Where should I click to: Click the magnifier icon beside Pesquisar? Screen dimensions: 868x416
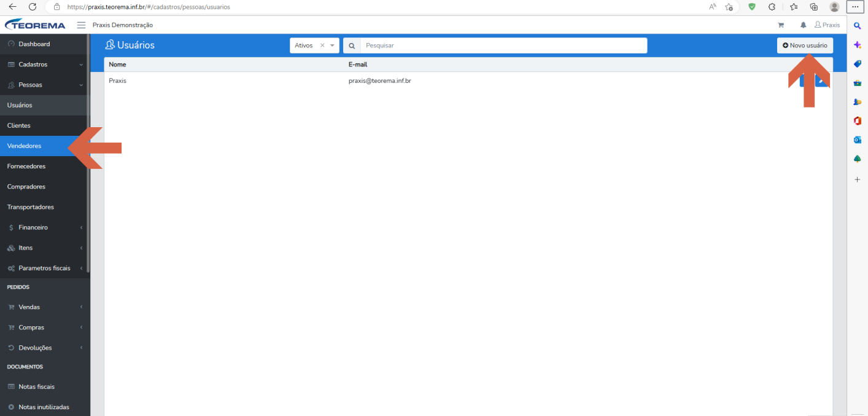click(x=352, y=45)
